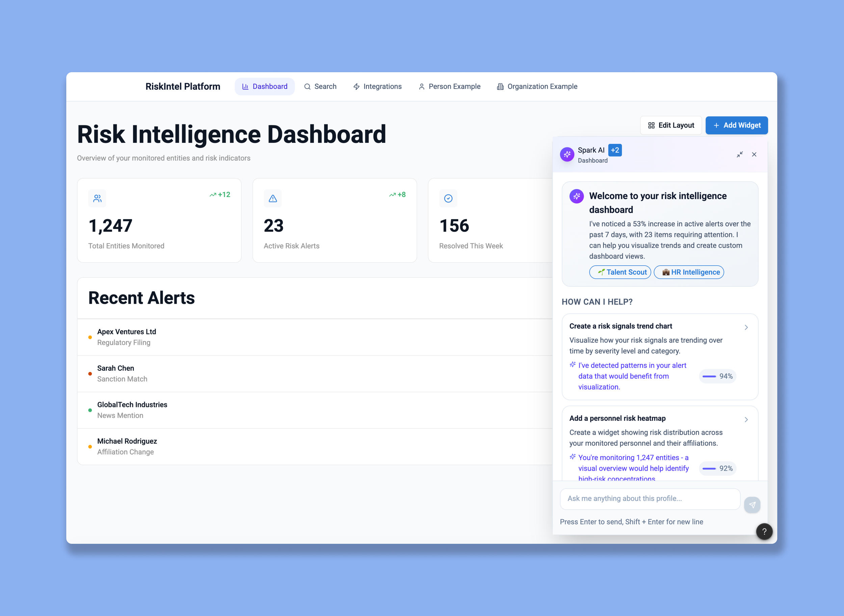Click the Total Entities people icon
The width and height of the screenshot is (844, 616).
coord(97,198)
